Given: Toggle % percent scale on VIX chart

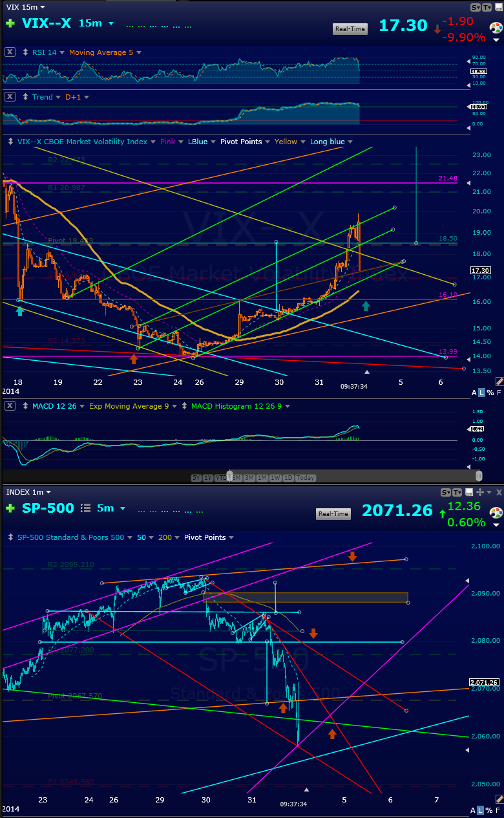Looking at the screenshot, I should coord(490,393).
